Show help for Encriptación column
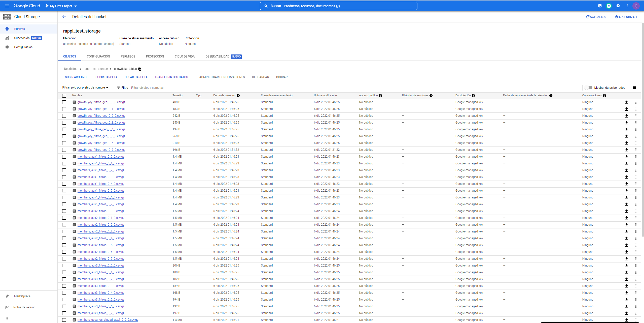 pyautogui.click(x=473, y=96)
